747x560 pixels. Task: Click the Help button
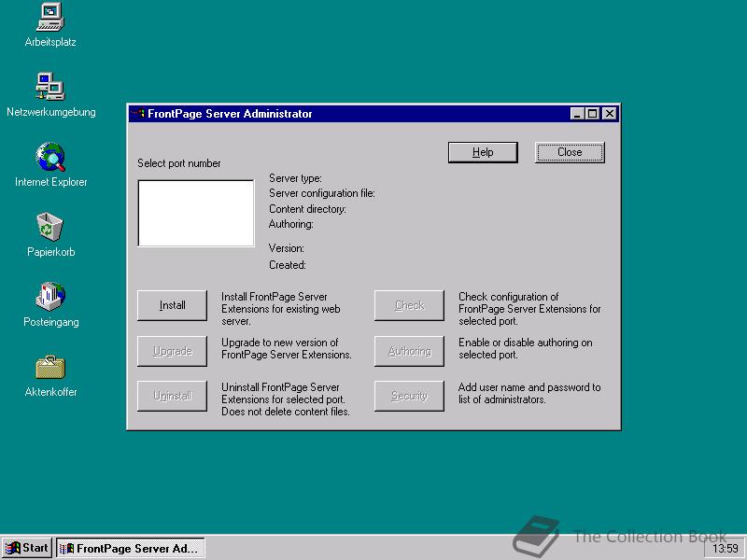tap(483, 152)
